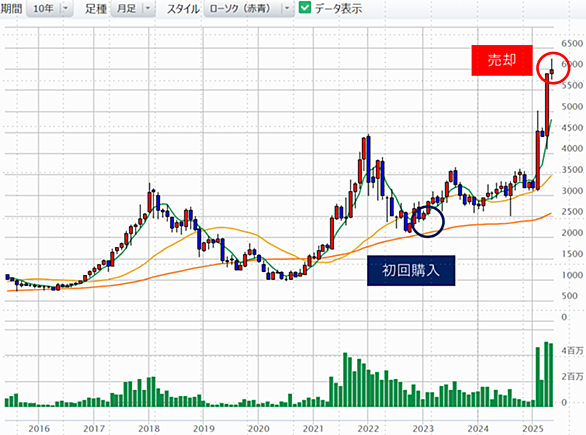Click the 2018 year label on time axis
This screenshot has height=435, width=586.
pos(149,428)
